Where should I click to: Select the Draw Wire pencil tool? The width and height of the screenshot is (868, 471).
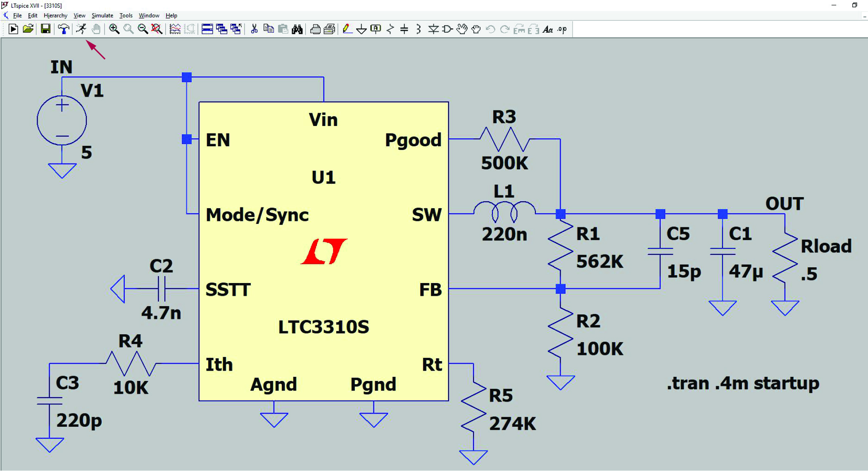[347, 29]
